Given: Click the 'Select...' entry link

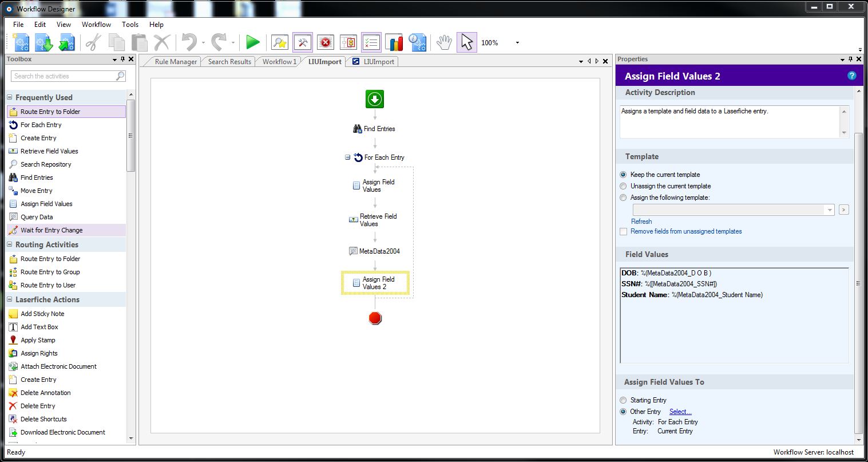Looking at the screenshot, I should (680, 412).
